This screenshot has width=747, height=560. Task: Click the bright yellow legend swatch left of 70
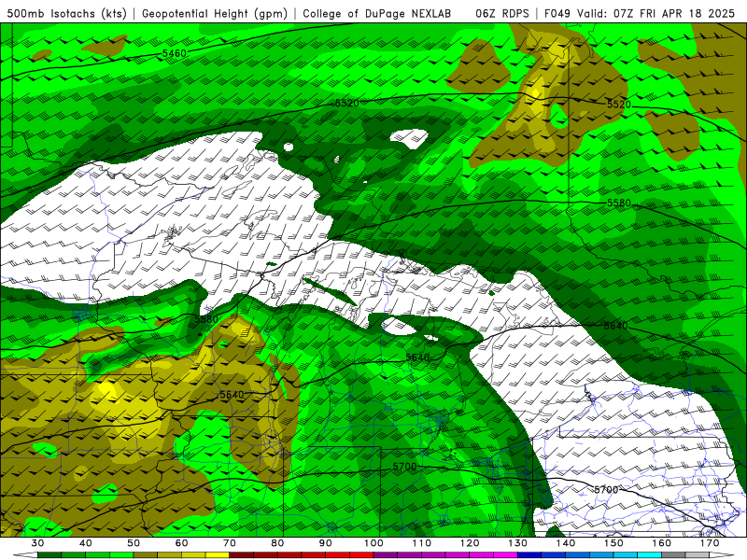pos(218,555)
